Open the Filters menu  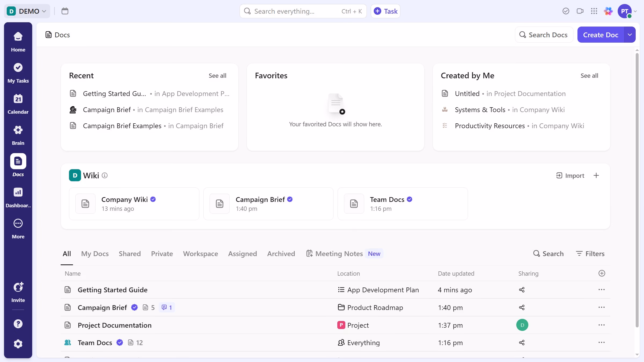590,254
